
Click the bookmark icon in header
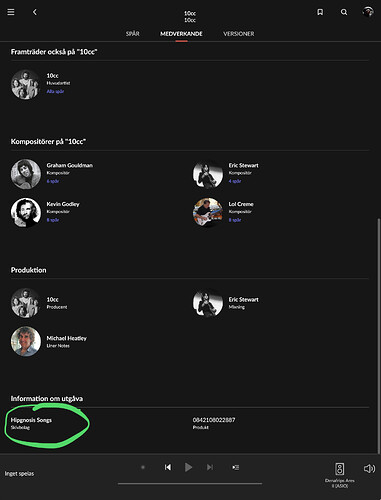tap(320, 12)
